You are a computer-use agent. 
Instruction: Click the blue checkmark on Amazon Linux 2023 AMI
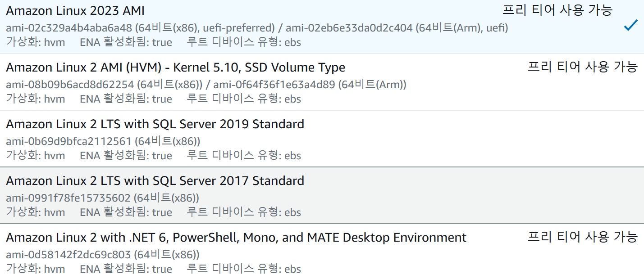pyautogui.click(x=630, y=26)
